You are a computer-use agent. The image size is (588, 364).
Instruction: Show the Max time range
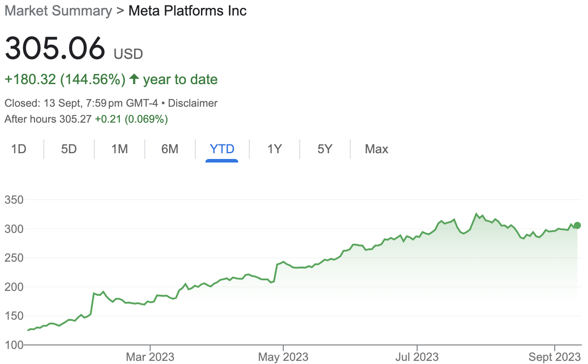pos(376,149)
